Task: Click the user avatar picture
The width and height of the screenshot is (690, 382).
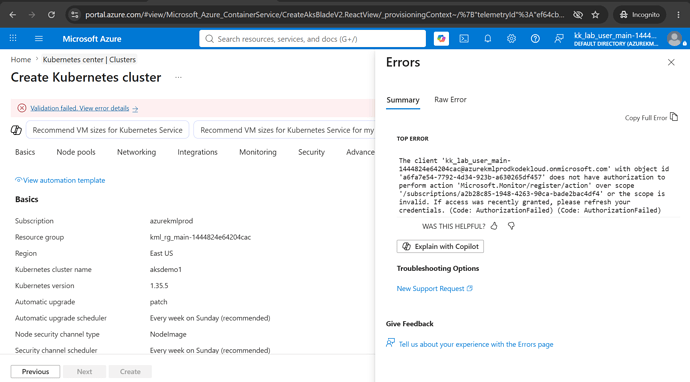Action: pyautogui.click(x=675, y=39)
